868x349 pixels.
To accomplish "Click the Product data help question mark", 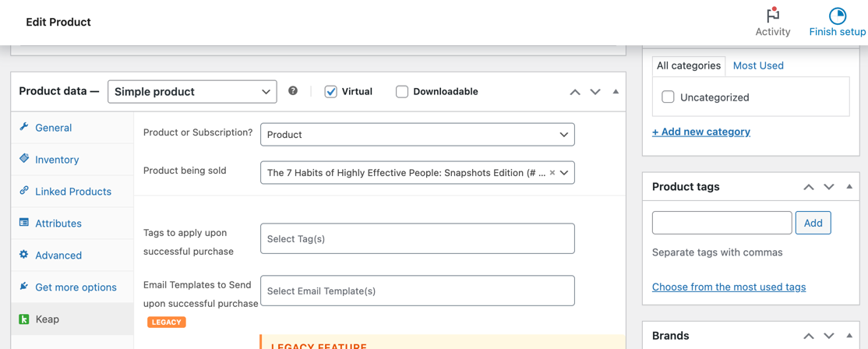I will point(294,90).
